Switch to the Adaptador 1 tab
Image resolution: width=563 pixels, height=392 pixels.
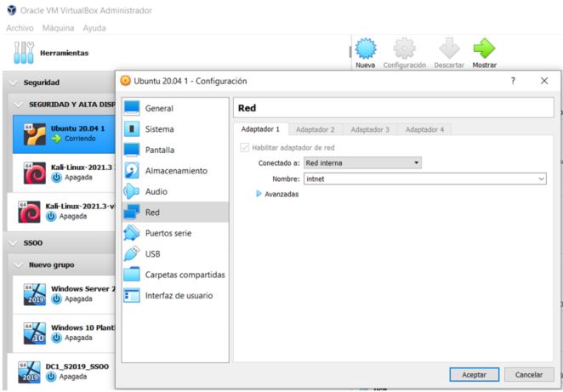[260, 129]
